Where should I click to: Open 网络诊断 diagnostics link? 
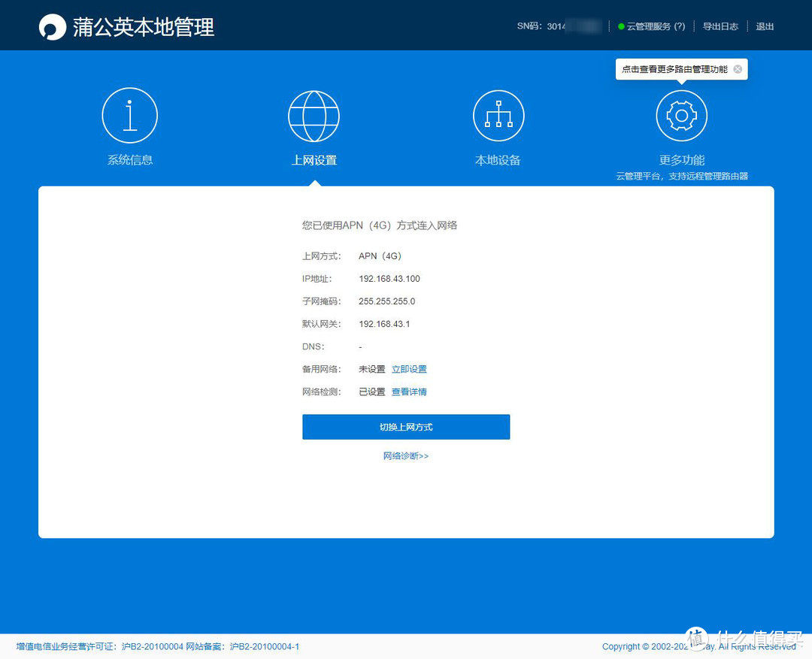(406, 455)
